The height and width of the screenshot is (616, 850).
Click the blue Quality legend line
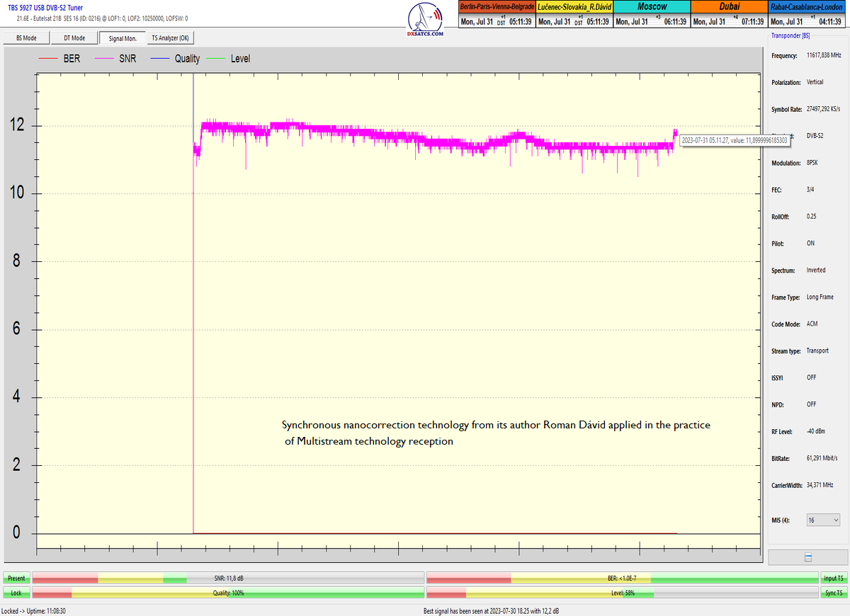(x=158, y=59)
